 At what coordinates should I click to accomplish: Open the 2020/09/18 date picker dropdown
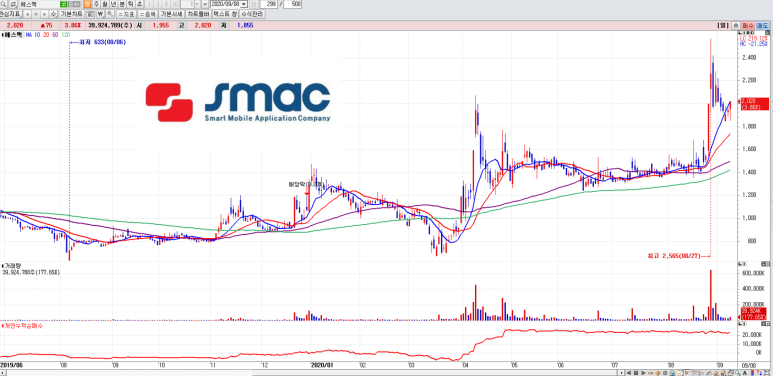click(244, 4)
